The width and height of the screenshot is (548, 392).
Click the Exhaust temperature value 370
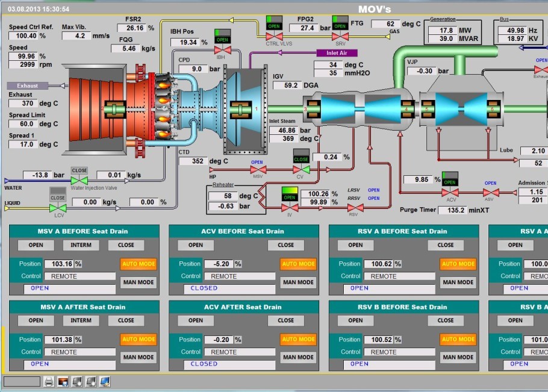pyautogui.click(x=23, y=104)
